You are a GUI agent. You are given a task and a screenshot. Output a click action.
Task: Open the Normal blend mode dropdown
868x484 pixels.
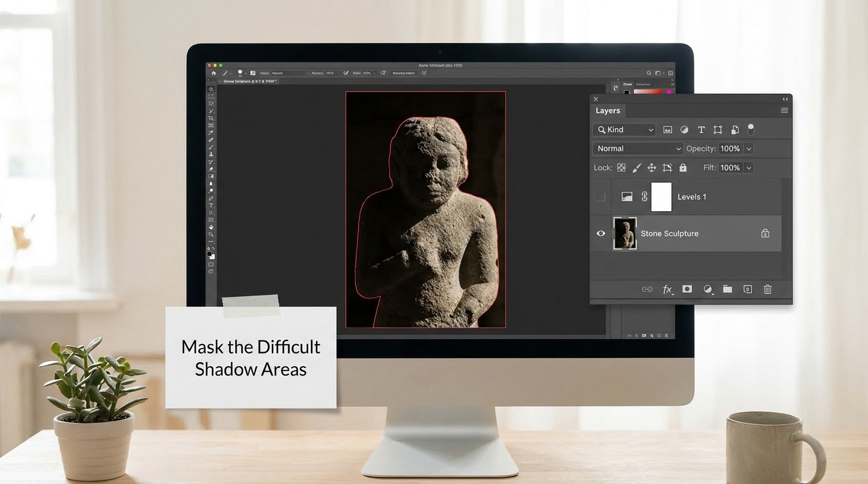638,149
